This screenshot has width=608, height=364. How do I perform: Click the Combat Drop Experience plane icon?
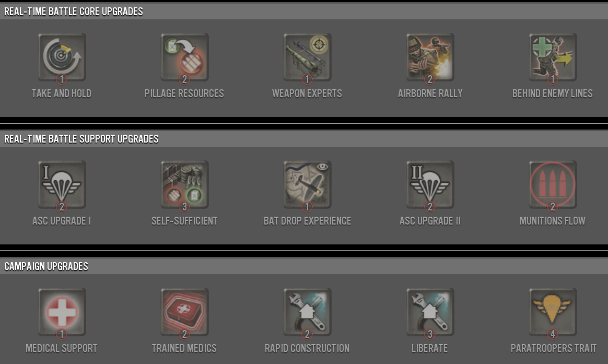point(307,184)
